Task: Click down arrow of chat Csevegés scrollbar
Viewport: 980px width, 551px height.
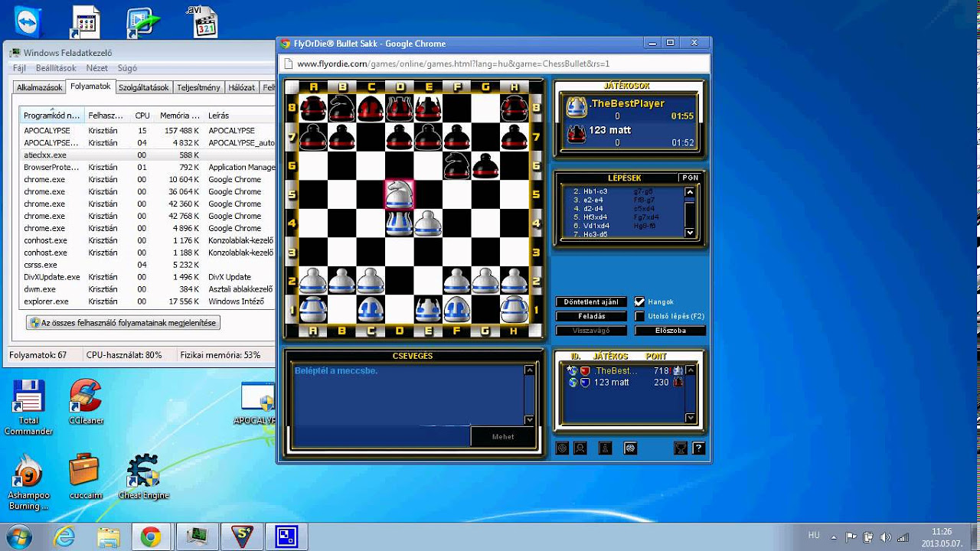Action: [x=529, y=419]
